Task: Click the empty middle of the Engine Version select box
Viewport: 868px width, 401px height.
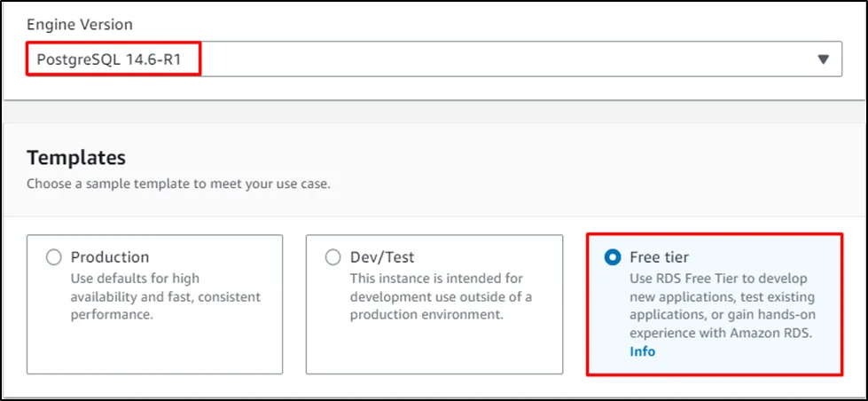Action: (x=497, y=59)
